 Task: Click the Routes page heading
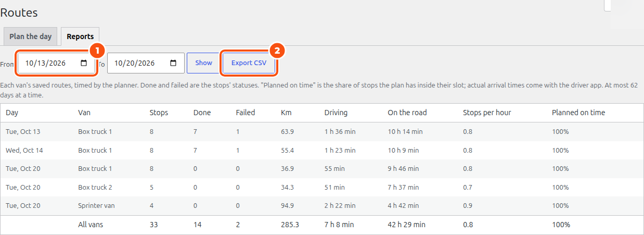[19, 13]
